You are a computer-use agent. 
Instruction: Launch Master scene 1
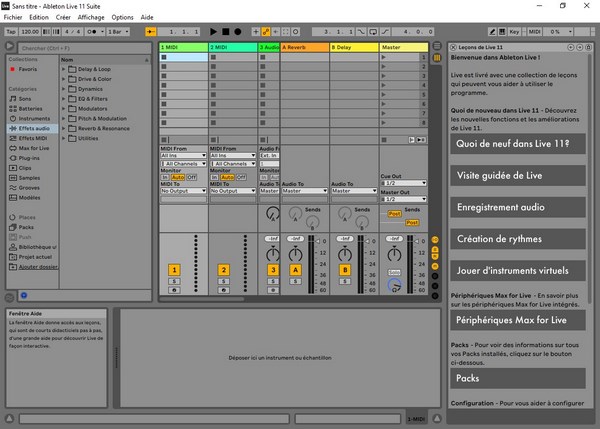click(383, 57)
